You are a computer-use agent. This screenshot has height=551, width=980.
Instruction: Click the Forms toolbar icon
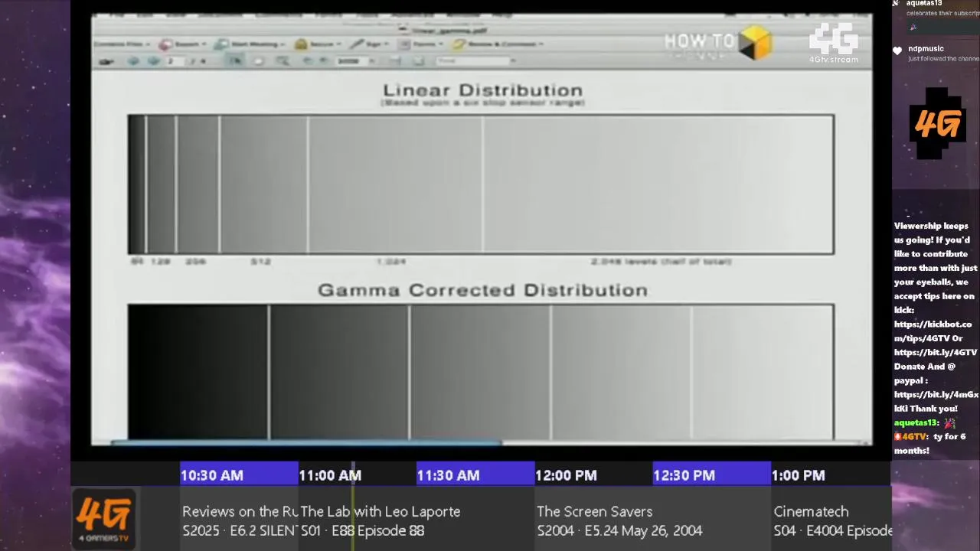coord(404,44)
